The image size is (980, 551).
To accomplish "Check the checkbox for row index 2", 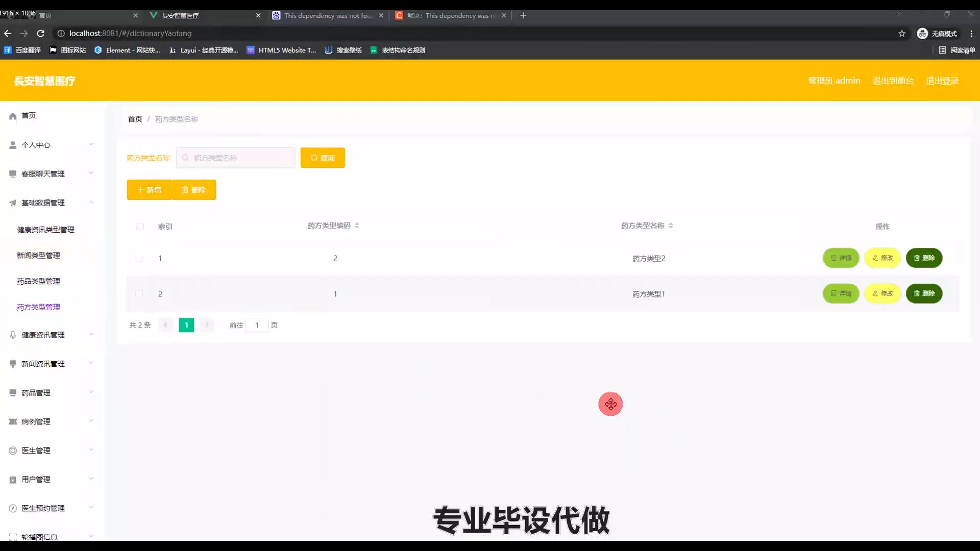I will [139, 294].
